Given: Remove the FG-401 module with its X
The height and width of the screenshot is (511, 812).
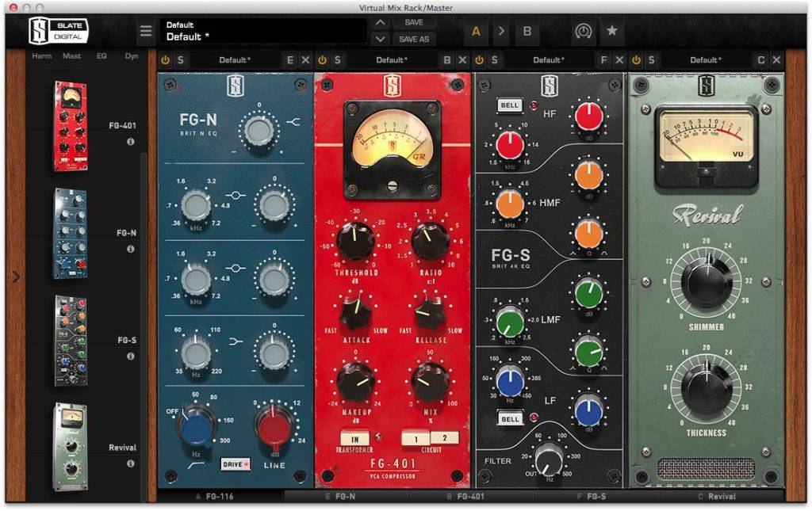Looking at the screenshot, I should 462,60.
